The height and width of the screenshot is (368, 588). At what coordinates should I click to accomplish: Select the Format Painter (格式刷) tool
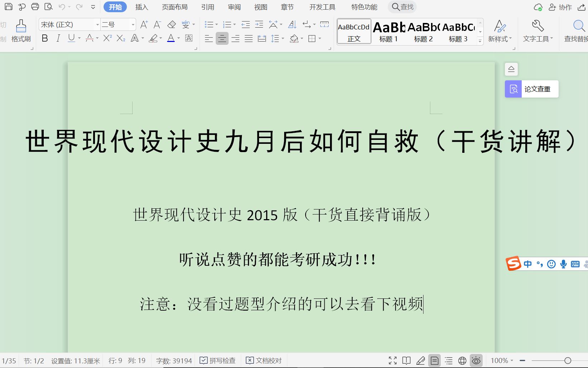pos(20,30)
